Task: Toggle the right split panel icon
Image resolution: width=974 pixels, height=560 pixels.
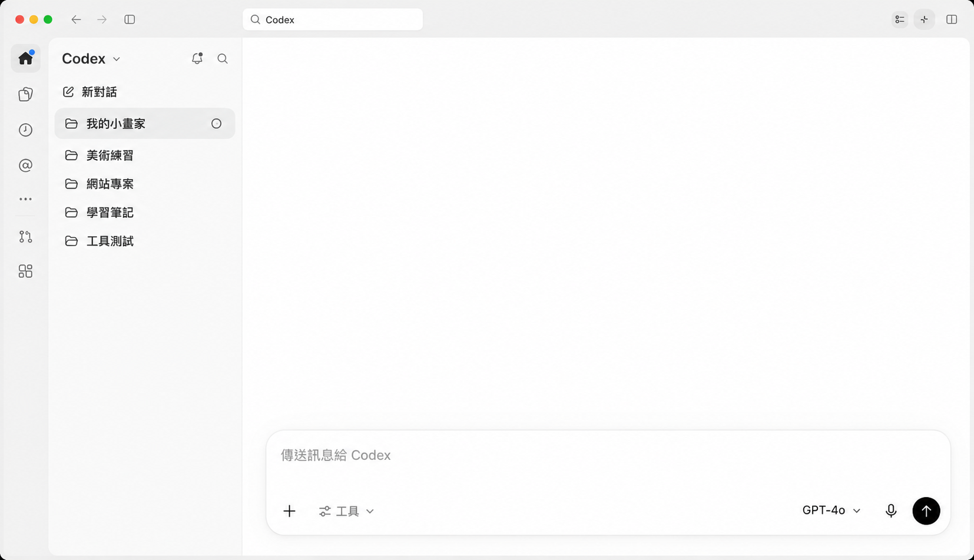Action: click(x=952, y=19)
